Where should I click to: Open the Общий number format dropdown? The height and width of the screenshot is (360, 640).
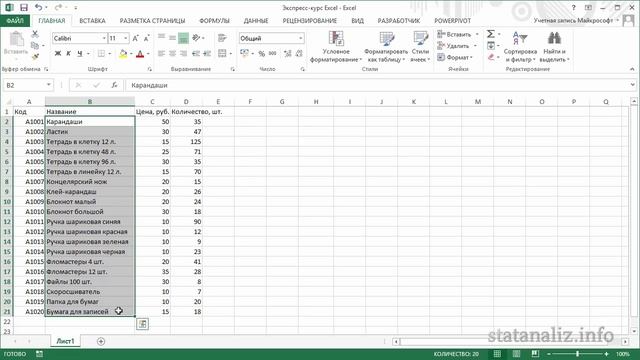(301, 38)
